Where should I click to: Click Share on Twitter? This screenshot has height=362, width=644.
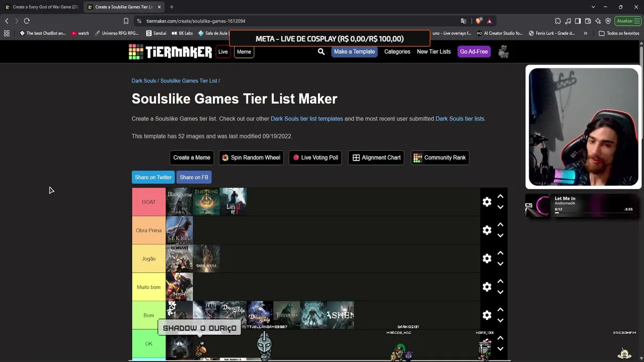tap(153, 177)
